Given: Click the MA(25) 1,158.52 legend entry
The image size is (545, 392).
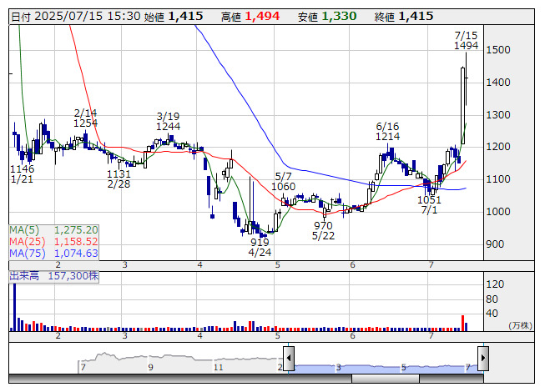Looking at the screenshot, I should (53, 242).
